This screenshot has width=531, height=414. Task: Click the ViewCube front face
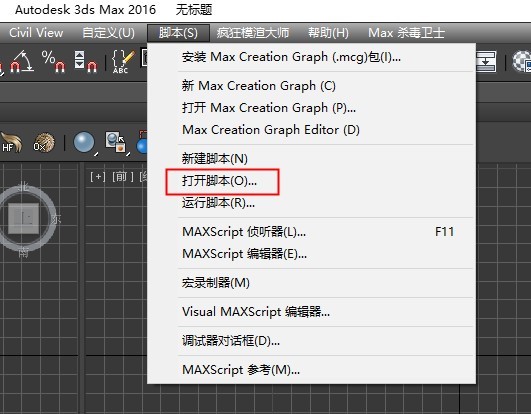click(23, 218)
